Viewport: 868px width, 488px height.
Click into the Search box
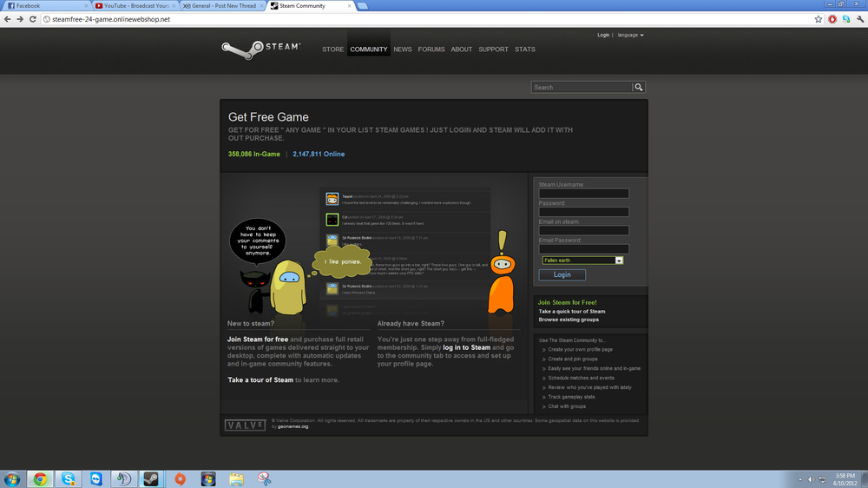click(x=582, y=87)
